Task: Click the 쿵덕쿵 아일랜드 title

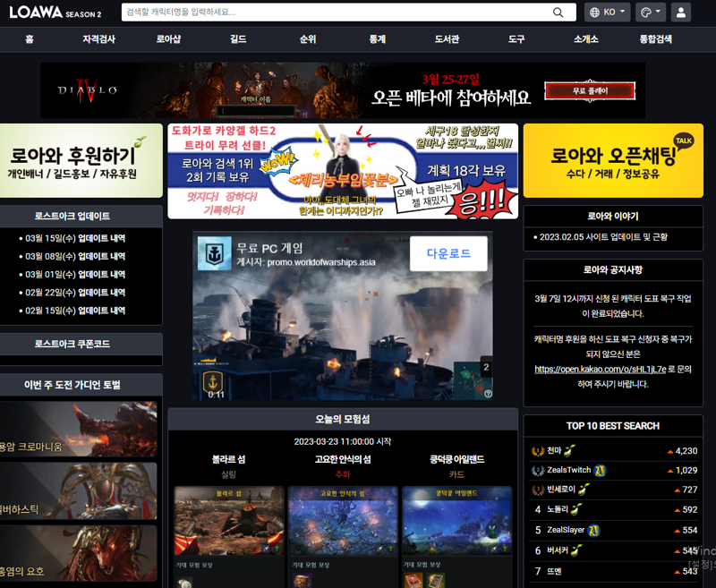Action: pos(457,459)
